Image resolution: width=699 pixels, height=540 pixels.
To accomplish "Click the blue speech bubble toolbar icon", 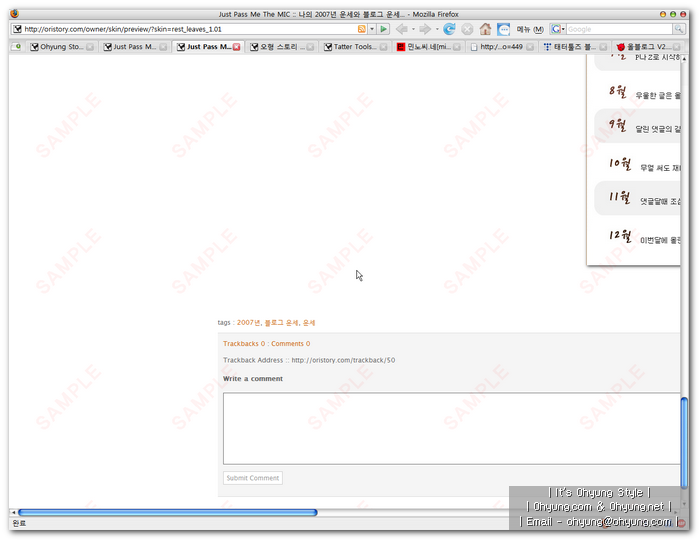I will [x=503, y=29].
